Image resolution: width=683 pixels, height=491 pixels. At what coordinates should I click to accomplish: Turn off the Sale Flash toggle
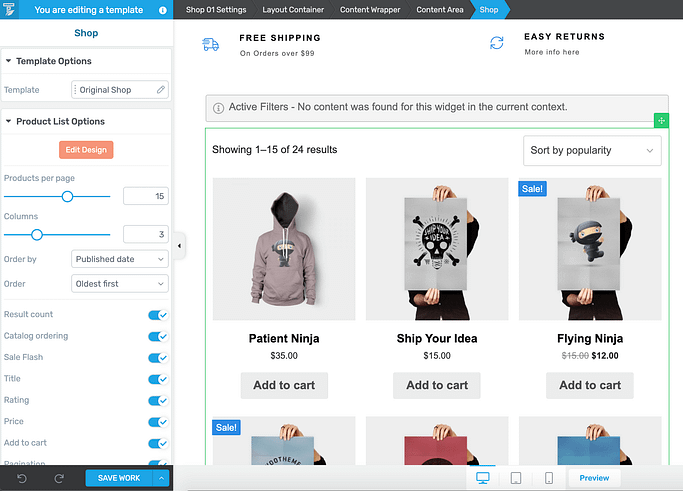point(158,358)
